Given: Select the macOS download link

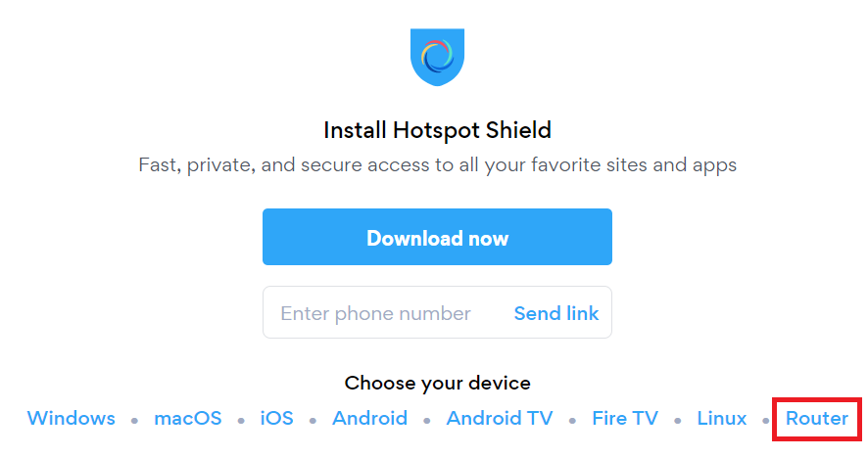Looking at the screenshot, I should tap(188, 418).
